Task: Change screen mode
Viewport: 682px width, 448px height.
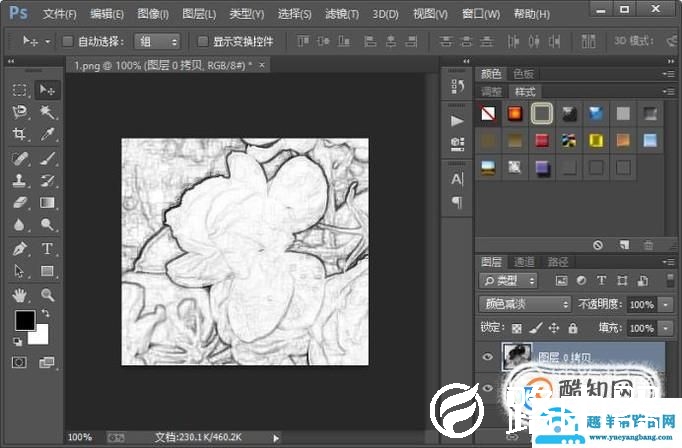Action: [x=47, y=362]
